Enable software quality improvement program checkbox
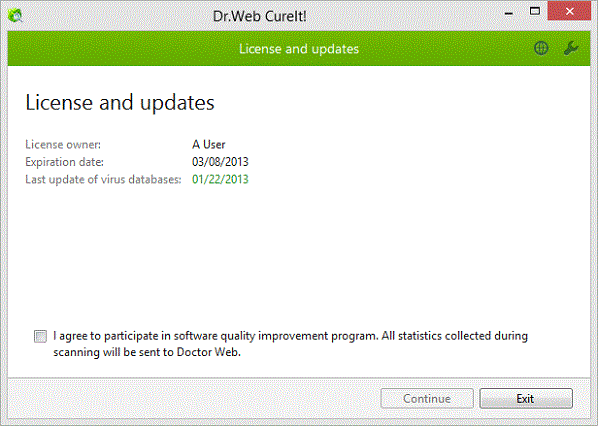Screen dimensions: 598x426 tap(40, 336)
